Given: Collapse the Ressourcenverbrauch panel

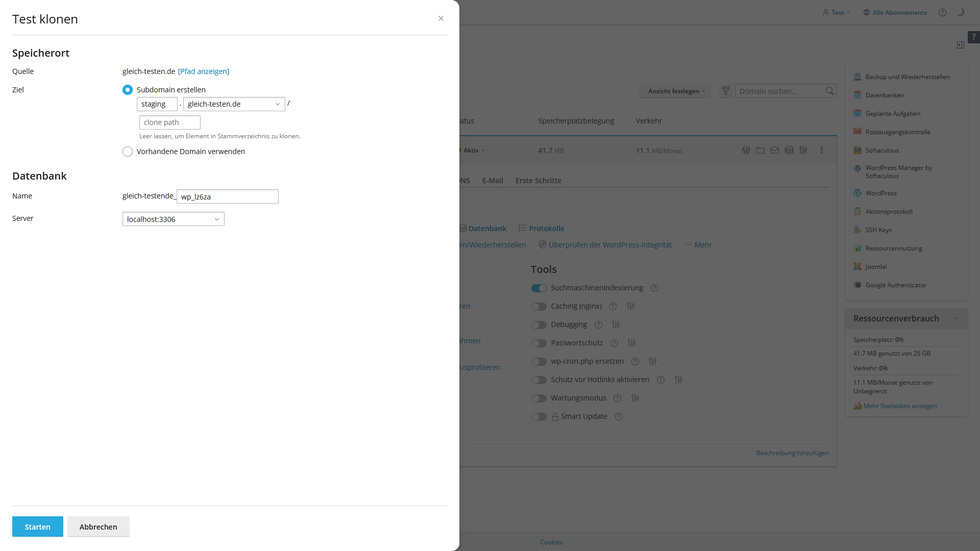Looking at the screenshot, I should tap(957, 318).
